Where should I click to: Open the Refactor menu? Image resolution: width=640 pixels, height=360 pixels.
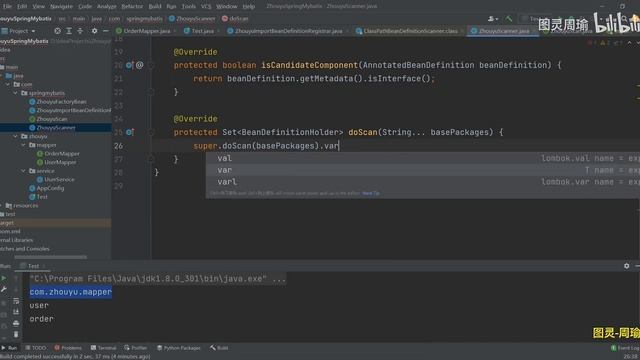[132, 7]
